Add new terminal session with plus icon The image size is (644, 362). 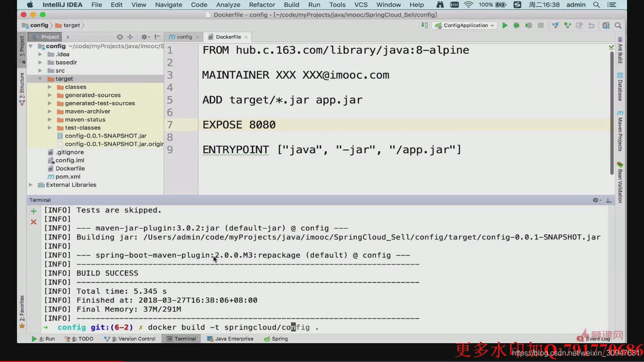click(33, 211)
